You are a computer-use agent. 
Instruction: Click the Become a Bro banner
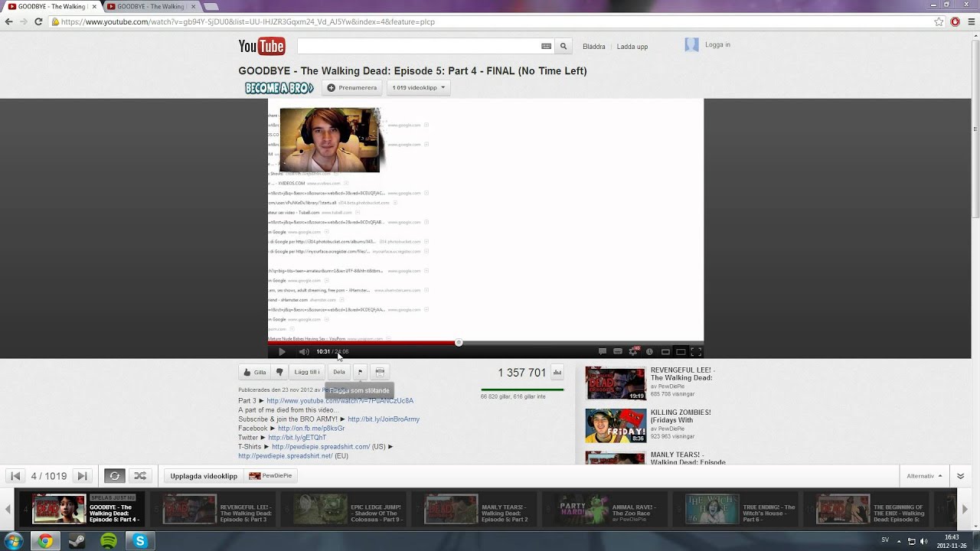click(x=279, y=88)
